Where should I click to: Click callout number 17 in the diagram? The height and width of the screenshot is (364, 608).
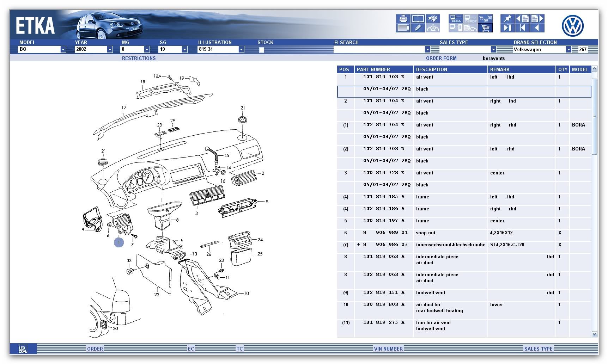pos(124,108)
